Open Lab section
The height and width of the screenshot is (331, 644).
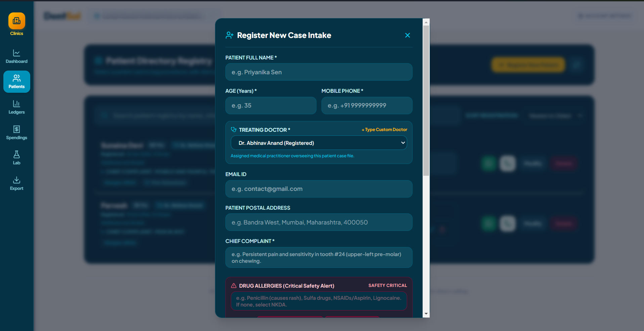click(x=16, y=158)
